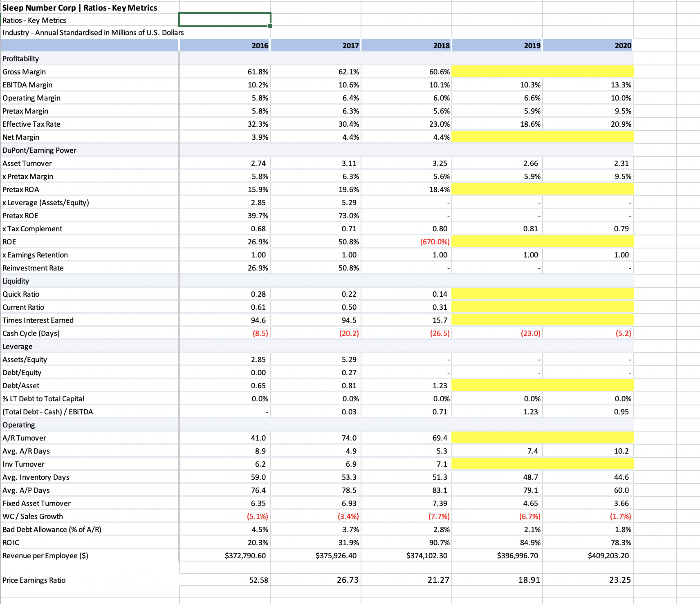Screen dimensions: 700x604
Task: Select the highlighted yellow Net Margin cell
Action: (x=542, y=137)
